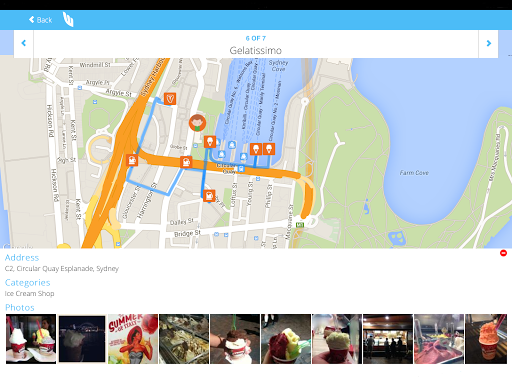
Task: Open the Summer of Italy poster photo
Action: tap(133, 339)
